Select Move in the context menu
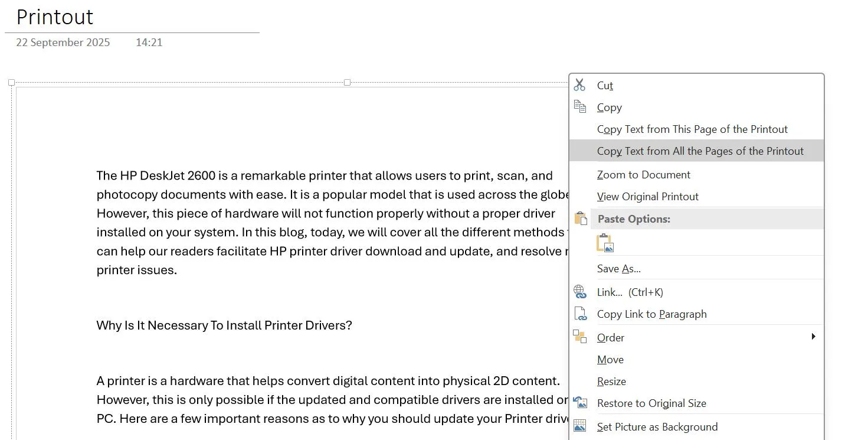 tap(610, 360)
